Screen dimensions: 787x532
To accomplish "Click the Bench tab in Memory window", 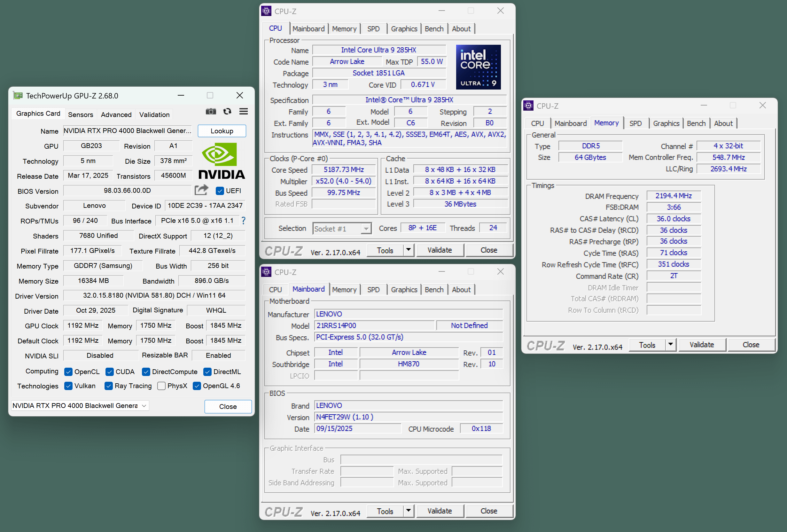I will tap(696, 124).
